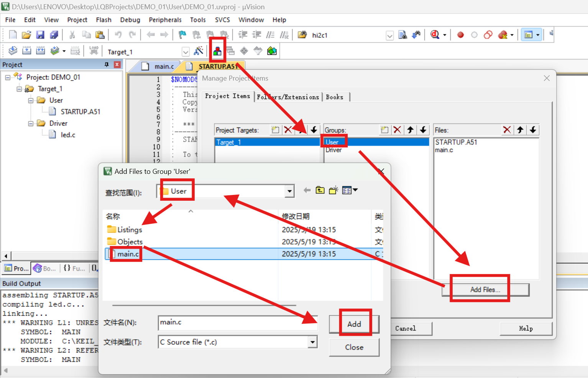Move selected file down in Files list
This screenshot has width=588, height=378.
click(533, 130)
